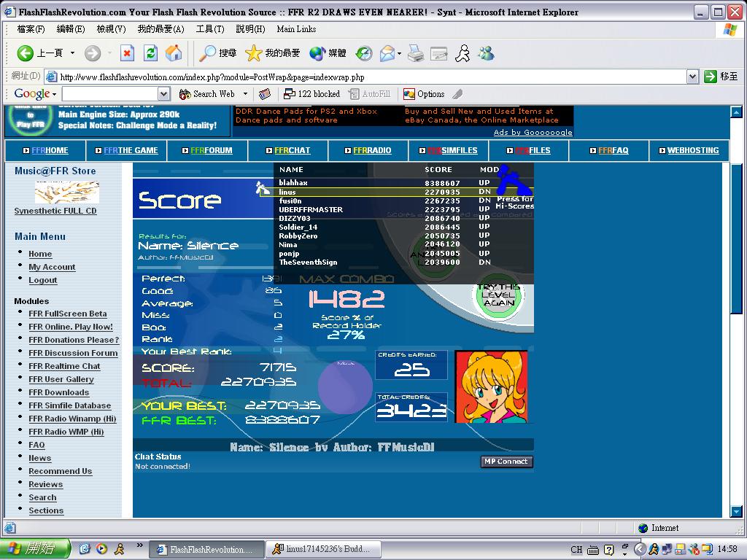Open the FFR Simfile Database link
Image resolution: width=747 pixels, height=560 pixels.
tap(69, 405)
